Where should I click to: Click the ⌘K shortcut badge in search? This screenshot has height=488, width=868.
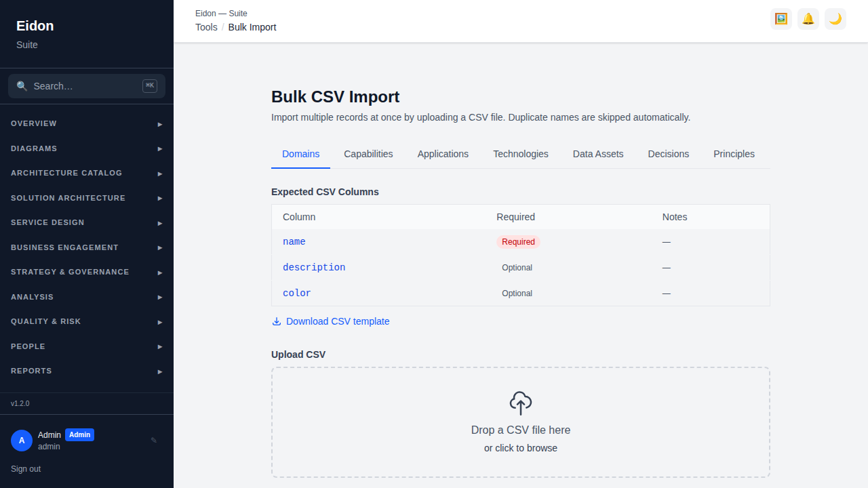pos(150,85)
